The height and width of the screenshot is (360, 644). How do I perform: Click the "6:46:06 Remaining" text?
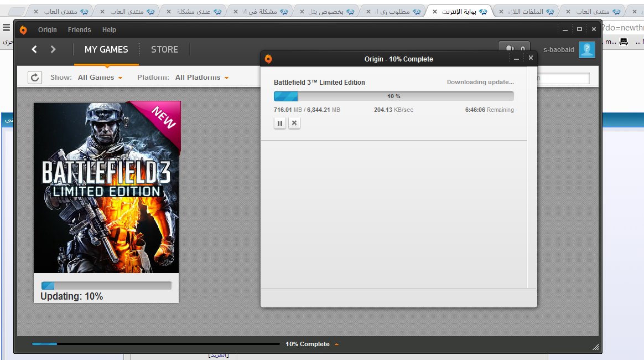click(x=490, y=110)
